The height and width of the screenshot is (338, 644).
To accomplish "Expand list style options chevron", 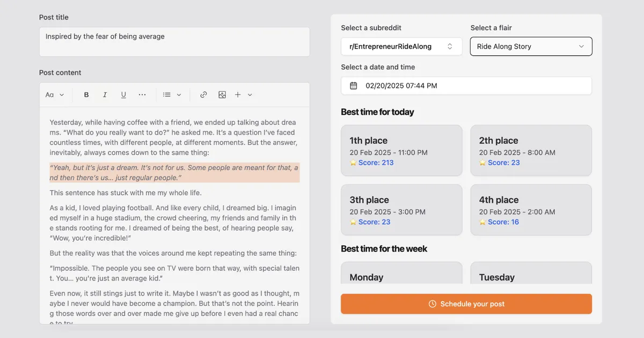I will coord(179,95).
